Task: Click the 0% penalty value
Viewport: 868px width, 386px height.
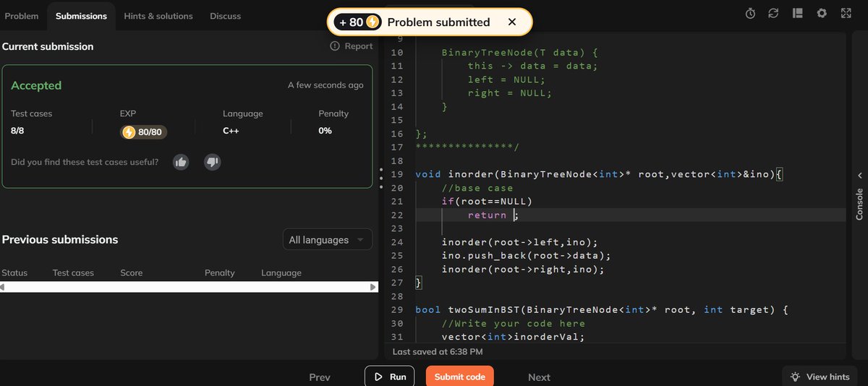Action: tap(325, 131)
